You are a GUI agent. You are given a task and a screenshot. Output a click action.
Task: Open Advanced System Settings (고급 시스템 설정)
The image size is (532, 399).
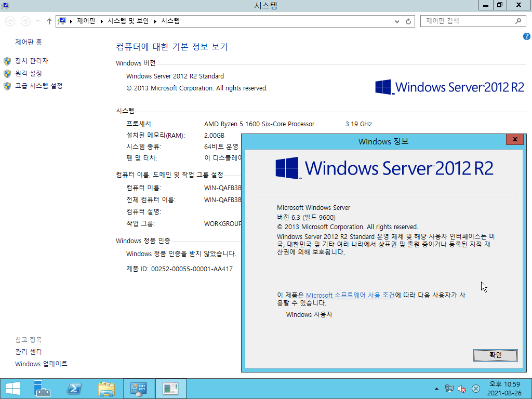point(38,86)
